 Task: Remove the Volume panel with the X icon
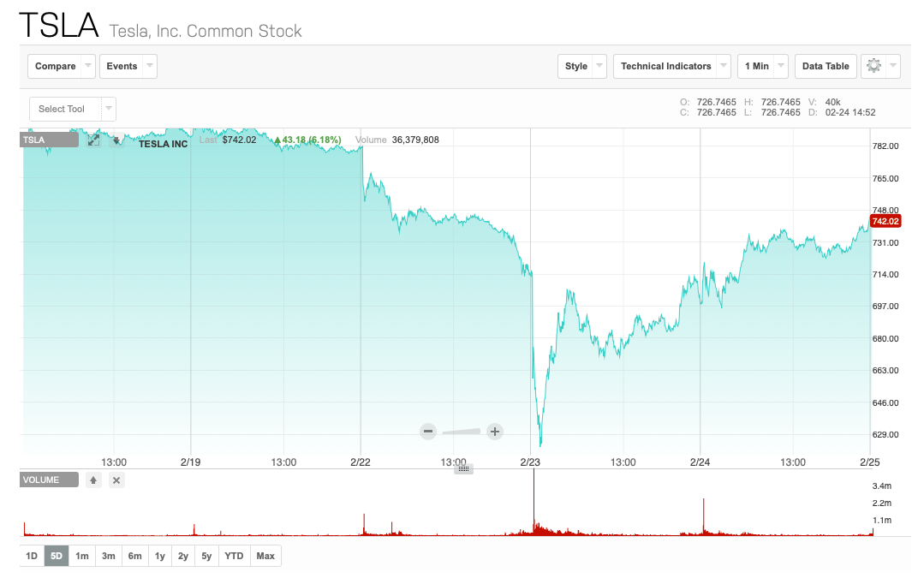(x=117, y=480)
